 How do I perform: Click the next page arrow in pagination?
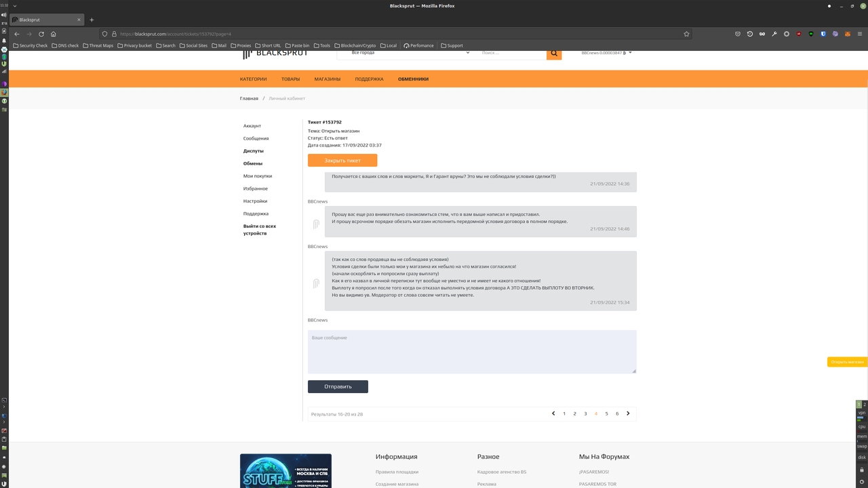628,413
